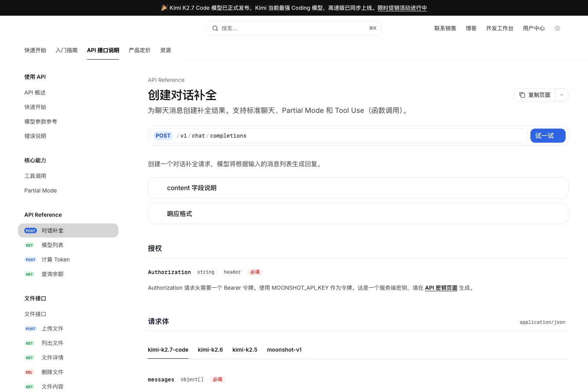This screenshot has width=588, height=392.
Task: Open 文件详情 sidebar item
Action: coord(68,358)
